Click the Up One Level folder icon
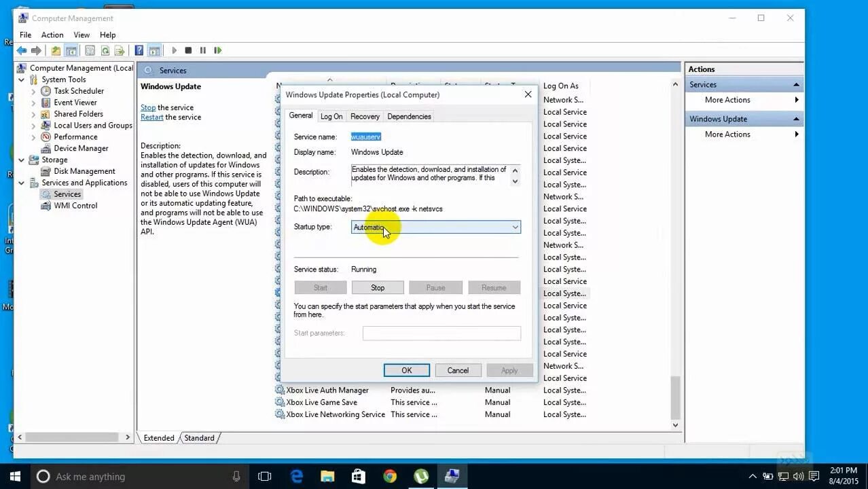868x489 pixels. (x=56, y=50)
